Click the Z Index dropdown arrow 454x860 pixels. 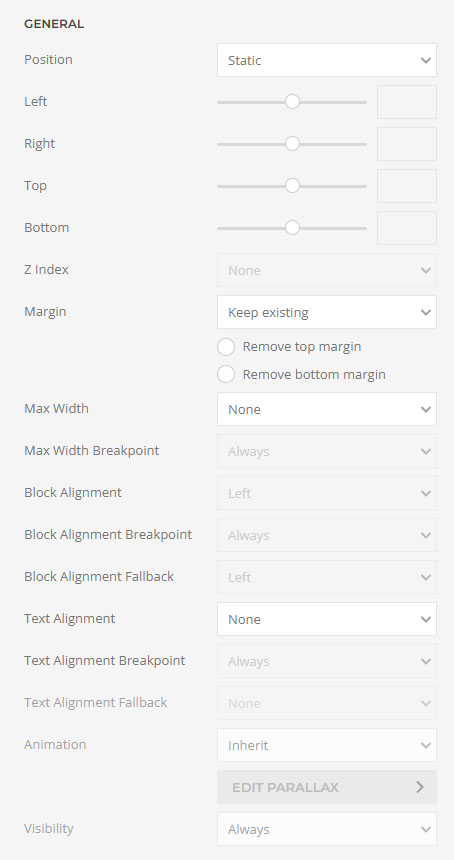[425, 270]
